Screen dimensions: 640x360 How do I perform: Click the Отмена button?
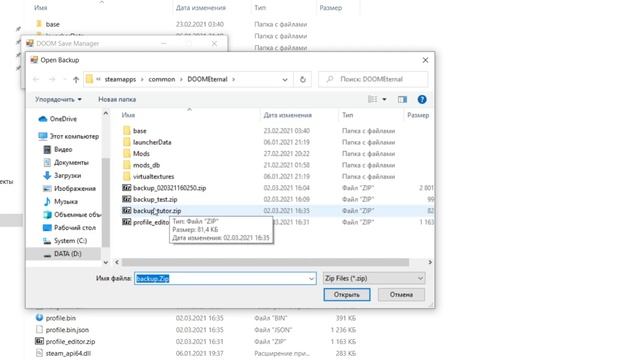pos(401,295)
